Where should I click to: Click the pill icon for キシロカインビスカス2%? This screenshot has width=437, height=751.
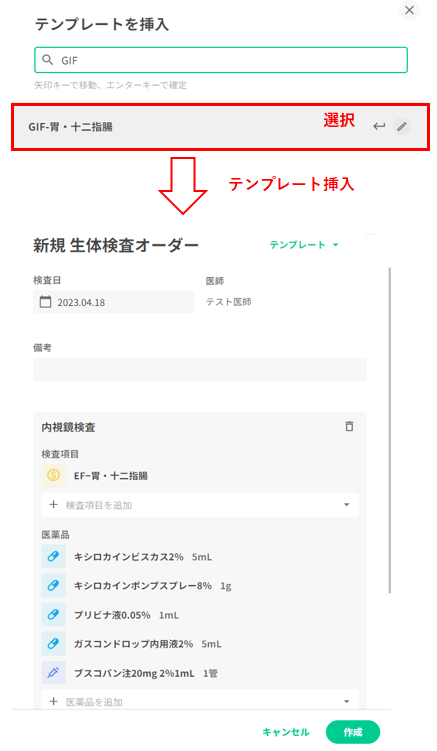click(x=53, y=557)
